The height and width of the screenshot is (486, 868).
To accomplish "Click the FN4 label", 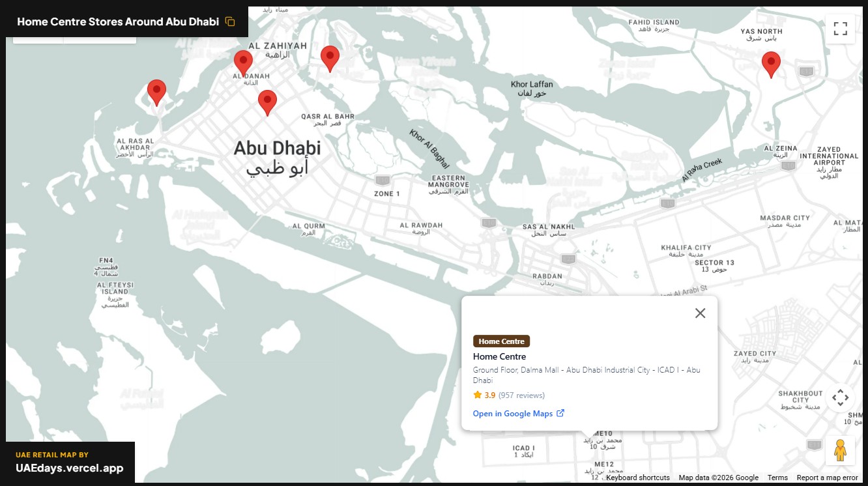I will [106, 267].
